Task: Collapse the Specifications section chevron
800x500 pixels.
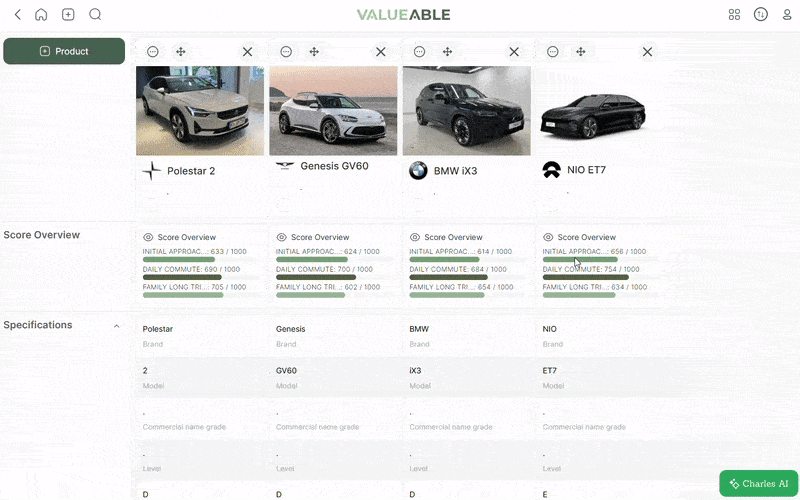Action: [116, 326]
